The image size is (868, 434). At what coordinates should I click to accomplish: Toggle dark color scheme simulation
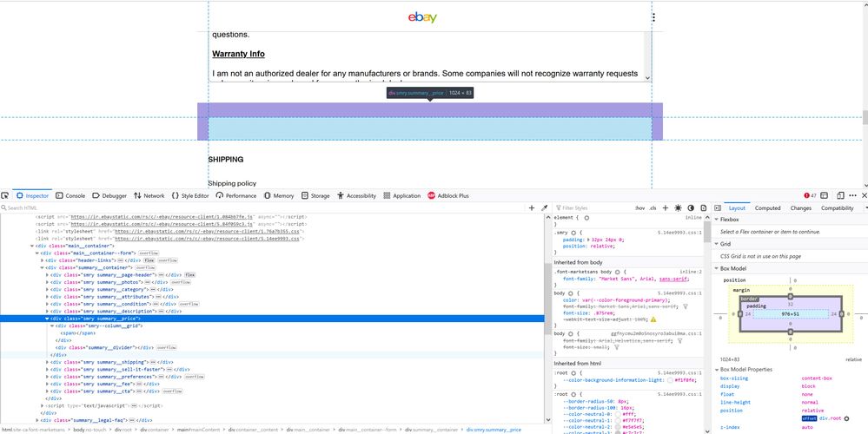click(691, 207)
